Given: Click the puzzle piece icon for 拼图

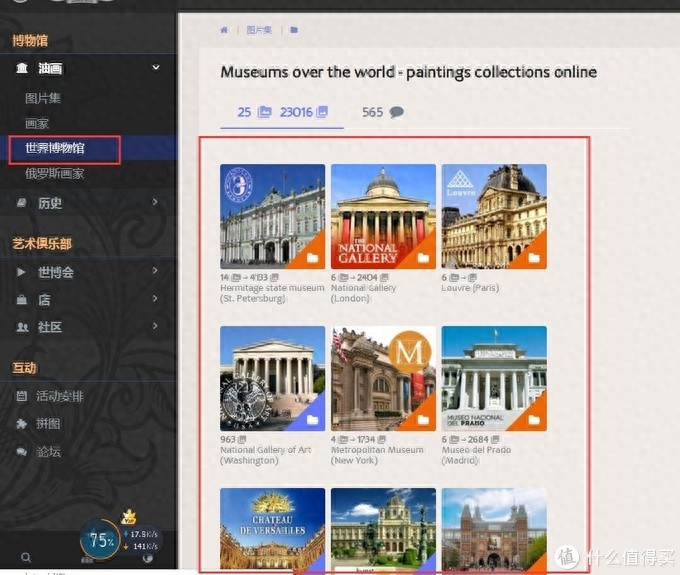Looking at the screenshot, I should [x=21, y=424].
